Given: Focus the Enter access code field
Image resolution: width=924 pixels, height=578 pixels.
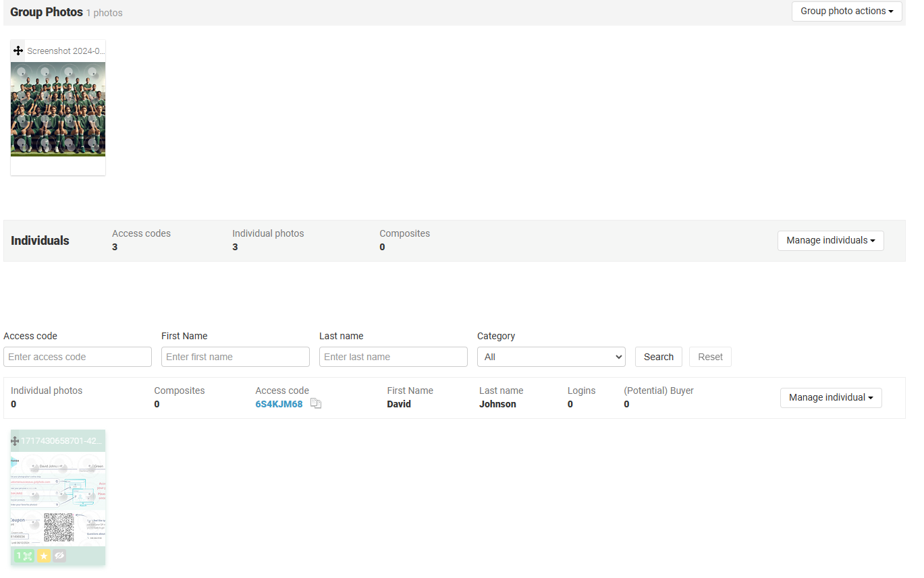Looking at the screenshot, I should (x=78, y=357).
